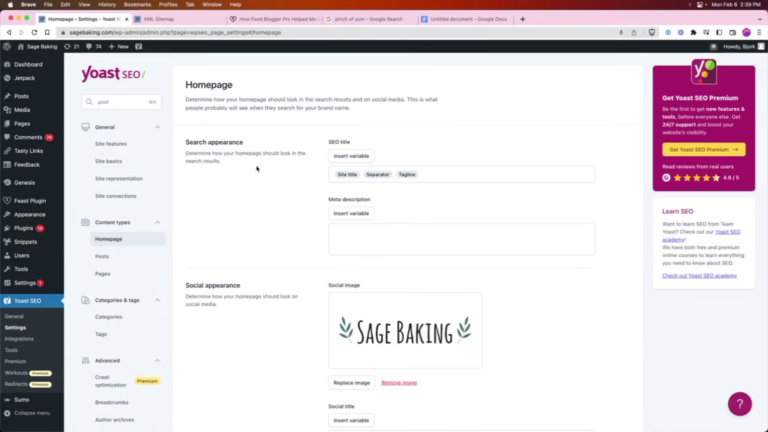Open Insert variable for Meta description
This screenshot has height=432, width=768.
pyautogui.click(x=351, y=214)
